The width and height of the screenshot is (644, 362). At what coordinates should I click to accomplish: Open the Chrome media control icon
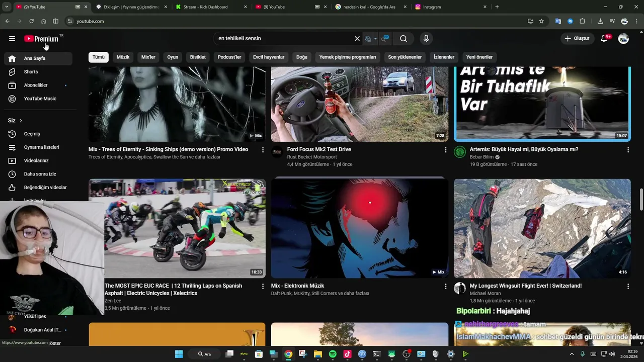click(612, 21)
